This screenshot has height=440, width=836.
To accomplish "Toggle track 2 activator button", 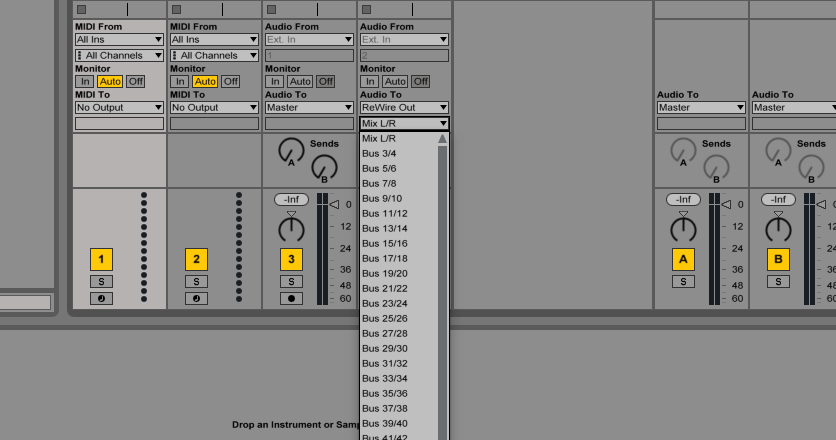I will (x=196, y=259).
